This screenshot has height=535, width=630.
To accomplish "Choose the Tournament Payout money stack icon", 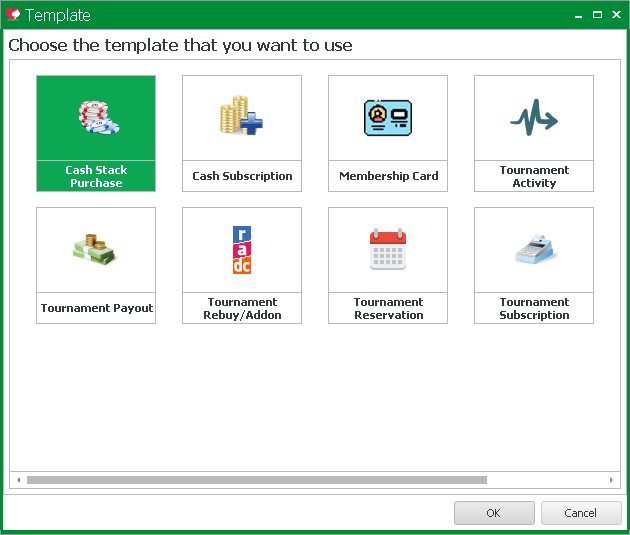I will (x=94, y=249).
